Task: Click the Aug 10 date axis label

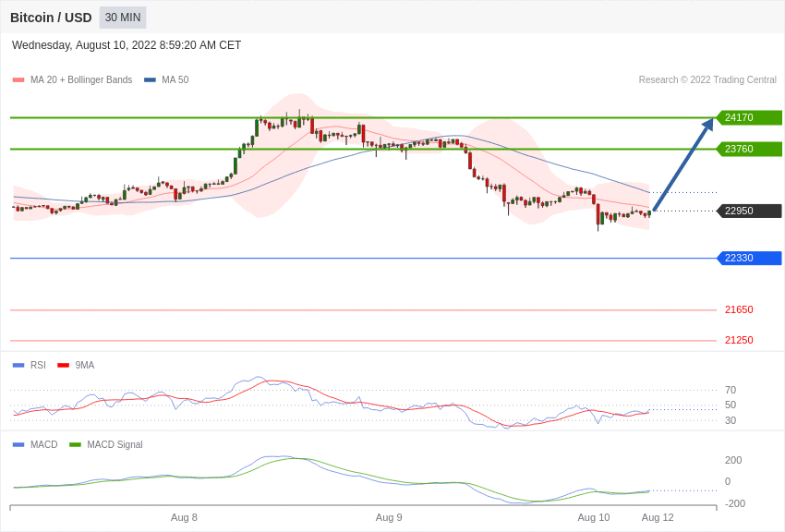Action: tap(594, 517)
